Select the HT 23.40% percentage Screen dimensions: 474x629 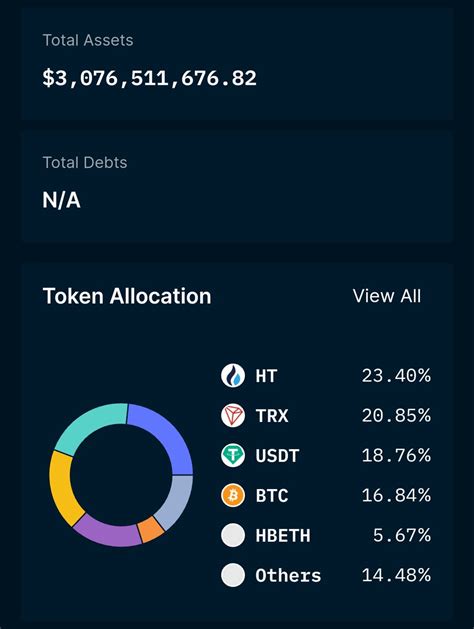pyautogui.click(x=396, y=376)
